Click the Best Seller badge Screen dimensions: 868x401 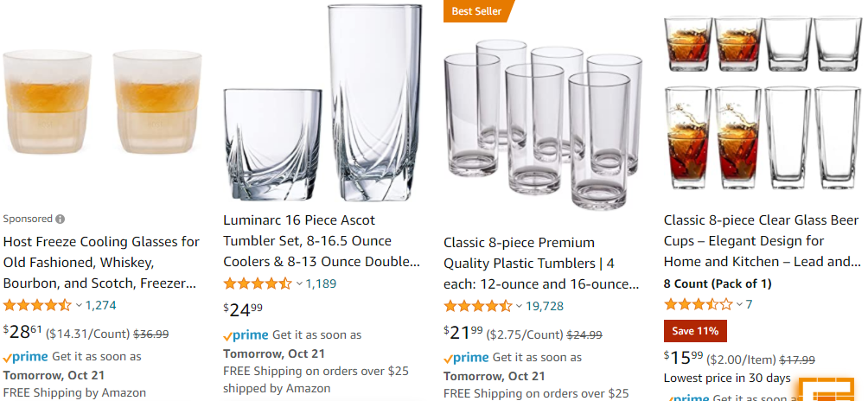tap(476, 11)
